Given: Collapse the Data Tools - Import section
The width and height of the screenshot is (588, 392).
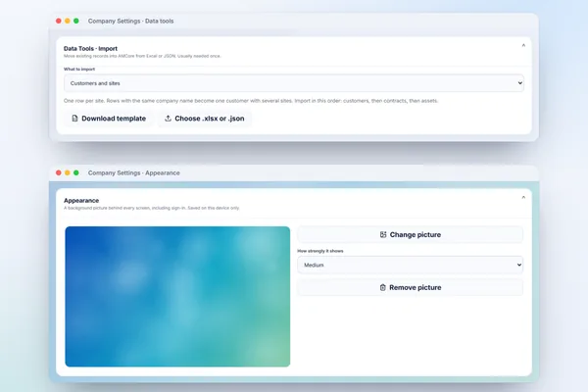Looking at the screenshot, I should coord(523,45).
